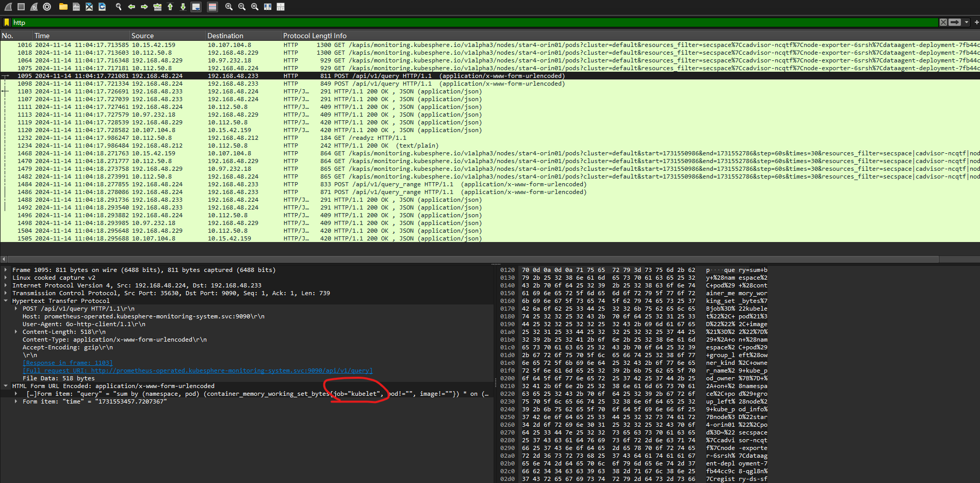Expand the Frame 1095 tree node

click(x=6, y=270)
